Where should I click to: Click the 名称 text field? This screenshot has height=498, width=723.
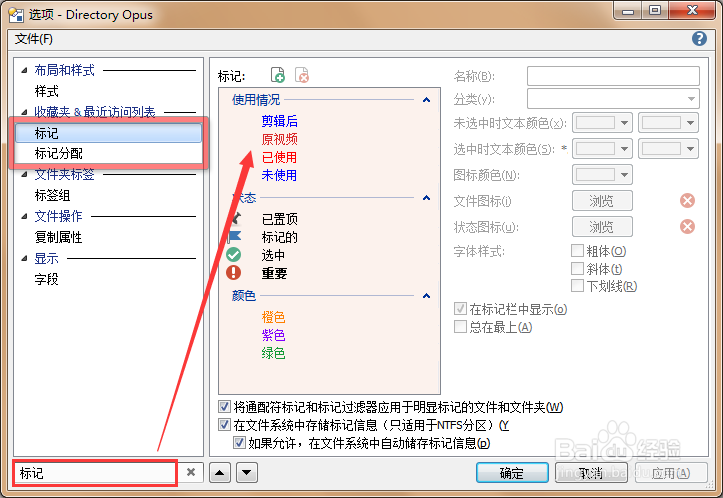tap(613, 76)
